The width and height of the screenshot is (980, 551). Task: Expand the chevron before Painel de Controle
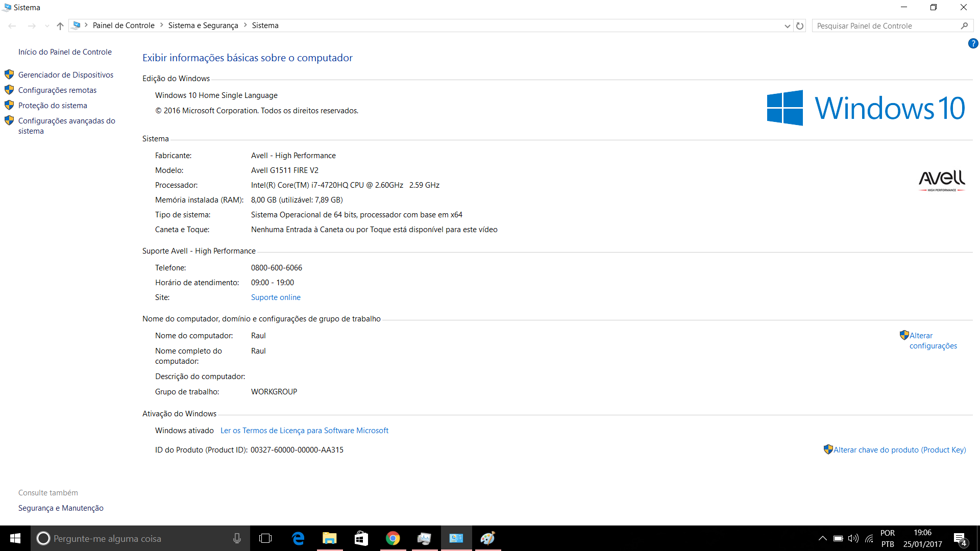(x=86, y=25)
